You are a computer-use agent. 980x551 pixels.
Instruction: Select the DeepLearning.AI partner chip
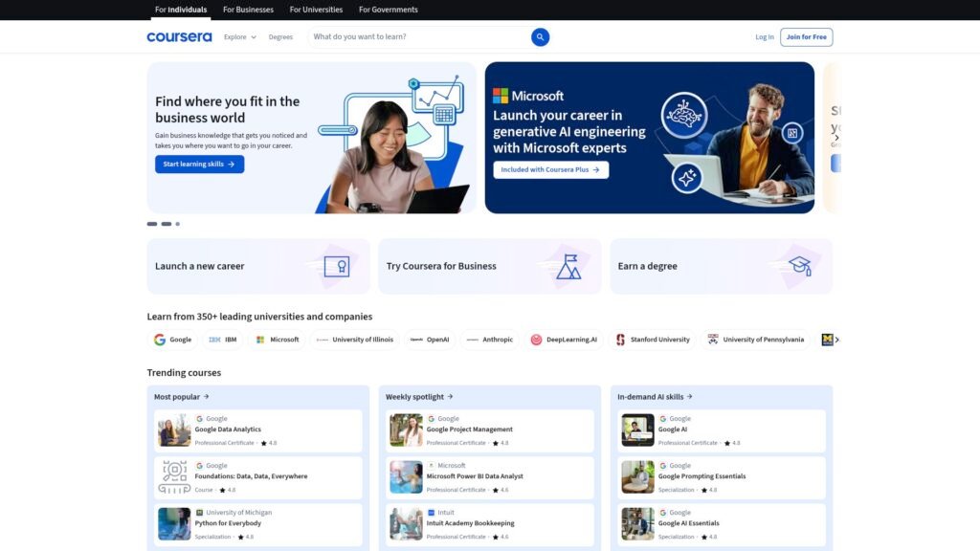(564, 340)
